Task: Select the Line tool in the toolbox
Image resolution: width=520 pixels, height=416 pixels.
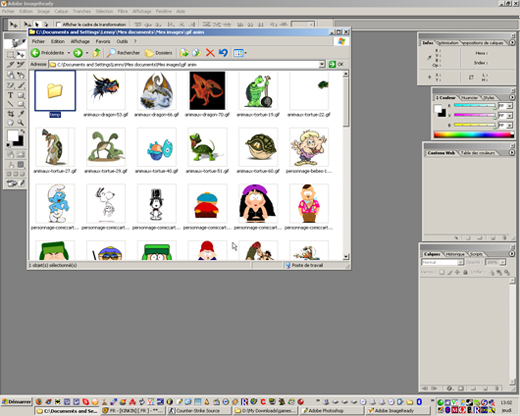Action: tap(10, 104)
